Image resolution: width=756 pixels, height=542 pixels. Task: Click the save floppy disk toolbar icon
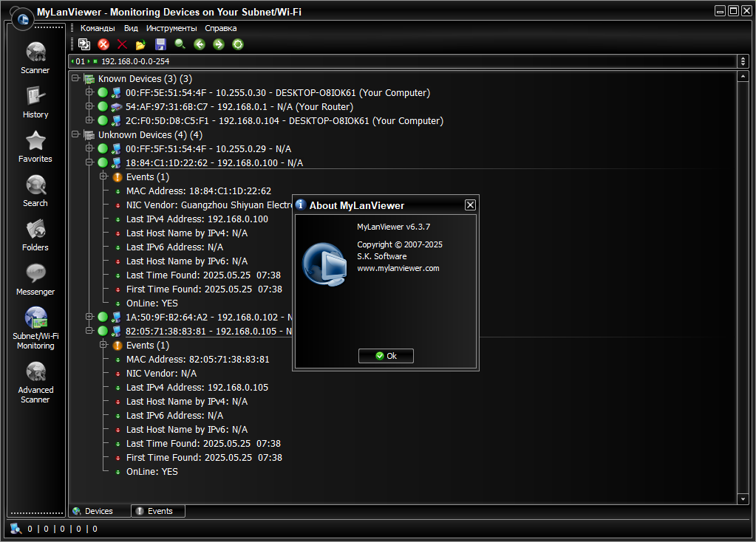160,44
